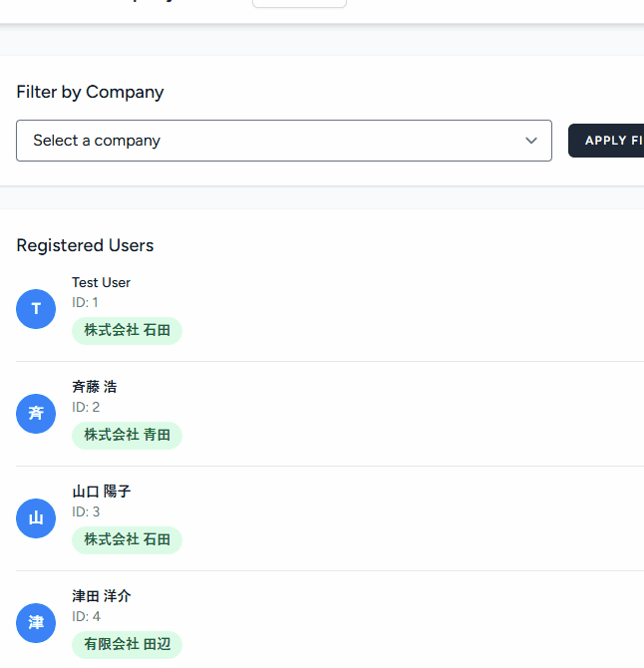Click the ID: 4 label
This screenshot has width=644, height=668.
pos(86,616)
